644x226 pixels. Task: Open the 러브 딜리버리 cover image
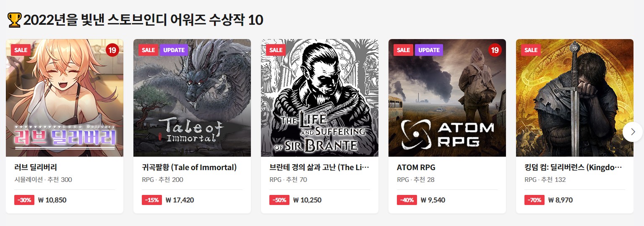point(65,98)
